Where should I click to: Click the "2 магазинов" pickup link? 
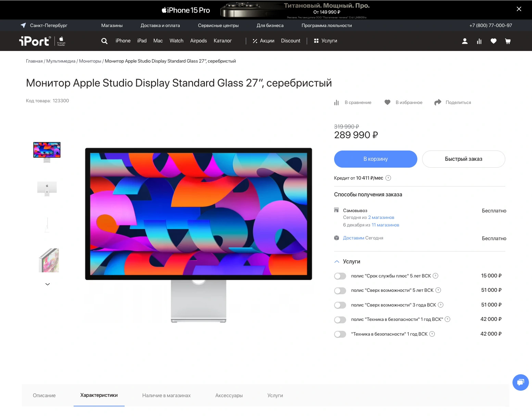click(x=381, y=218)
